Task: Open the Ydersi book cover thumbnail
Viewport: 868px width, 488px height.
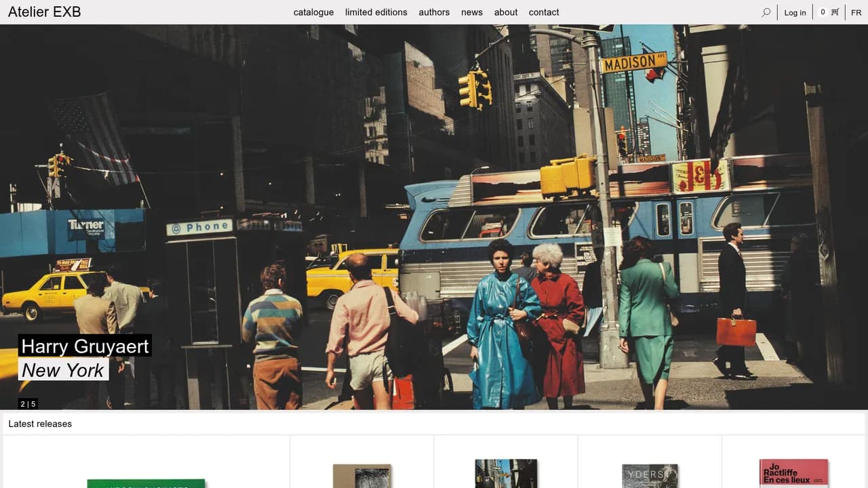Action: tap(650, 476)
